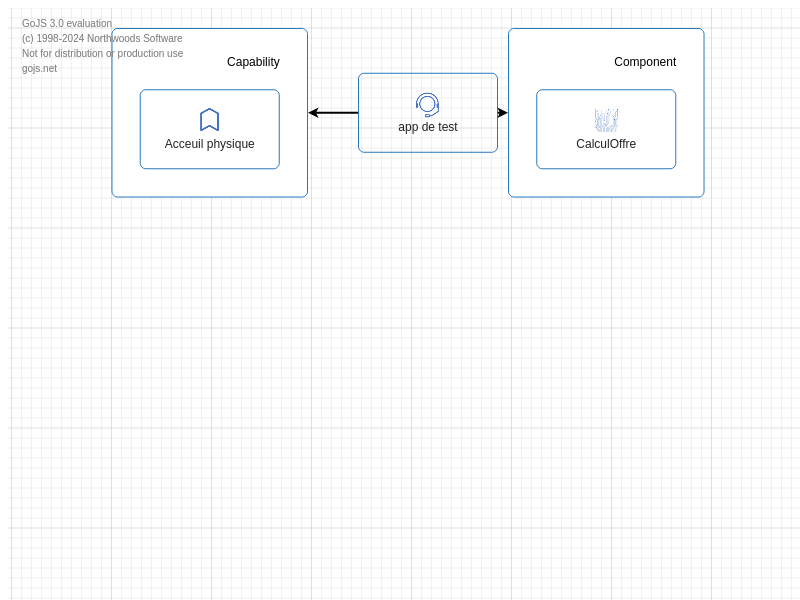Click the Component group title
This screenshot has width=800, height=600.
click(645, 62)
